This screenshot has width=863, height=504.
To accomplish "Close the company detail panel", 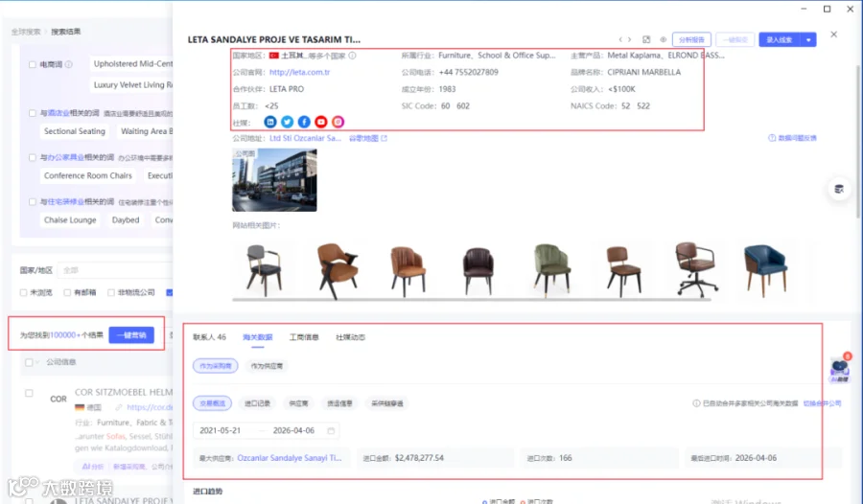I will [x=834, y=34].
